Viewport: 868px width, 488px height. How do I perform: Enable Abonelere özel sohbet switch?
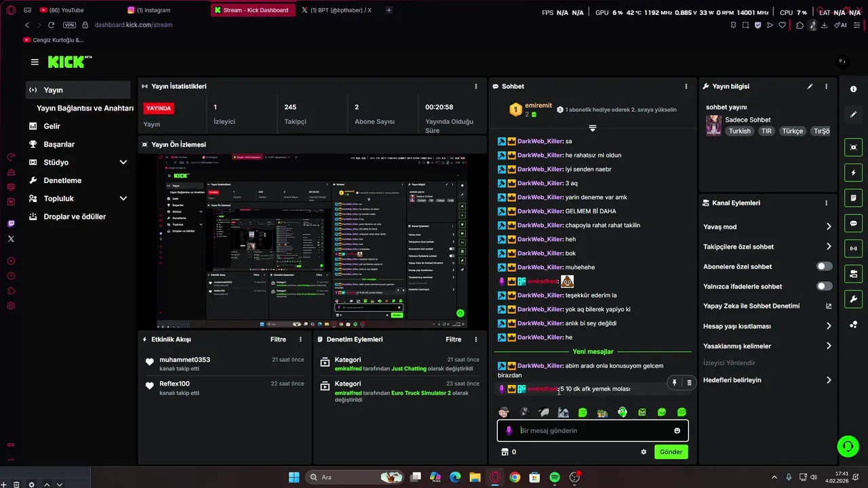tap(824, 266)
